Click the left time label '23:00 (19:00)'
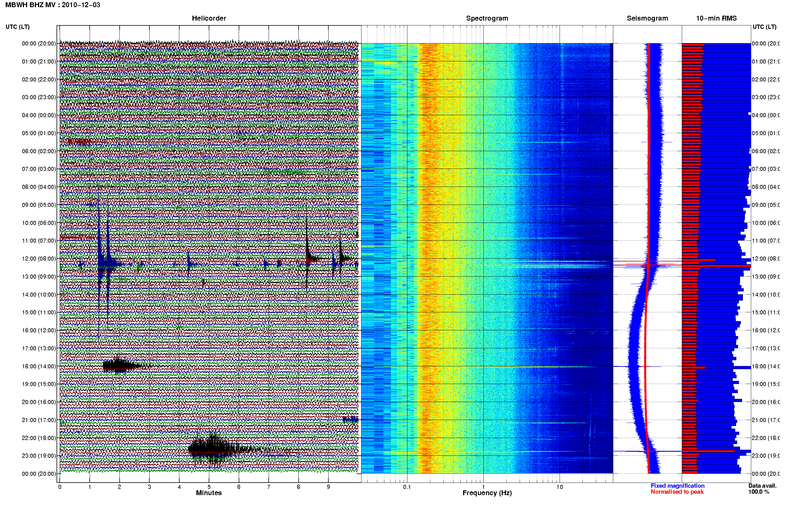812x508 pixels. 39,456
